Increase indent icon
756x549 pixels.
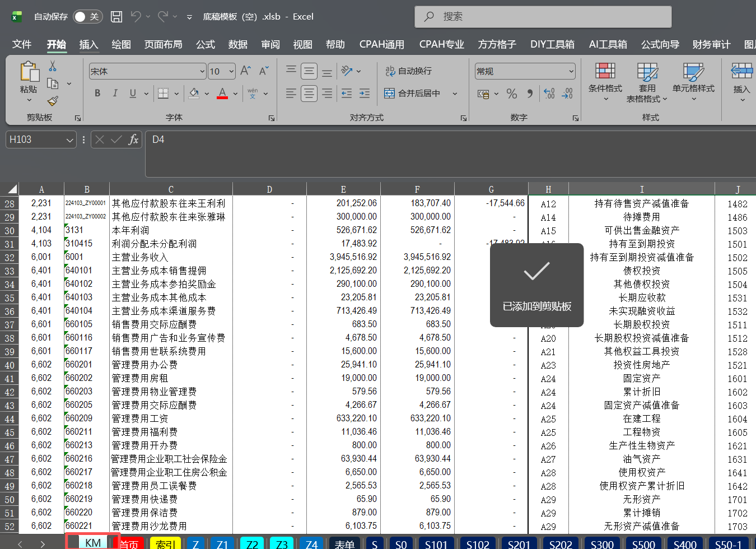365,93
